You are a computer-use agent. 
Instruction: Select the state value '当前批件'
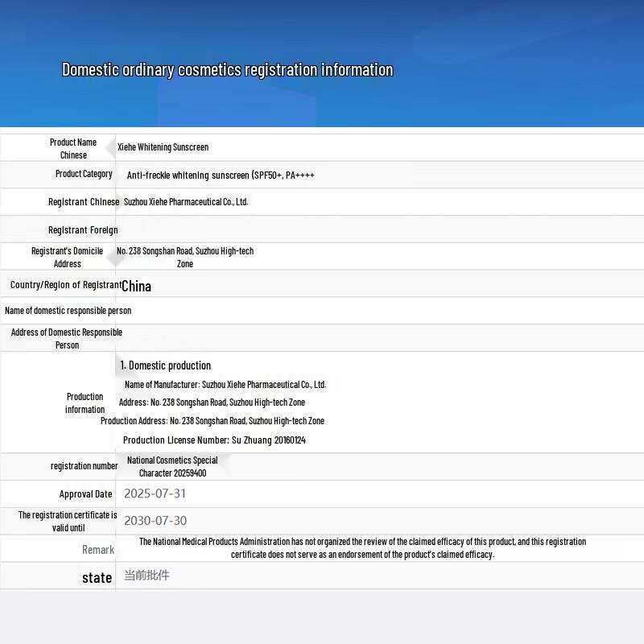pyautogui.click(x=147, y=576)
